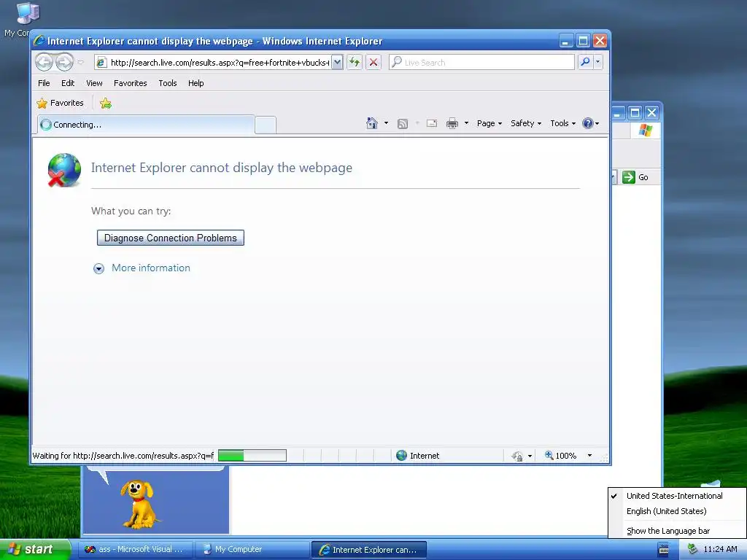Expand More information section arrow

coord(98,268)
